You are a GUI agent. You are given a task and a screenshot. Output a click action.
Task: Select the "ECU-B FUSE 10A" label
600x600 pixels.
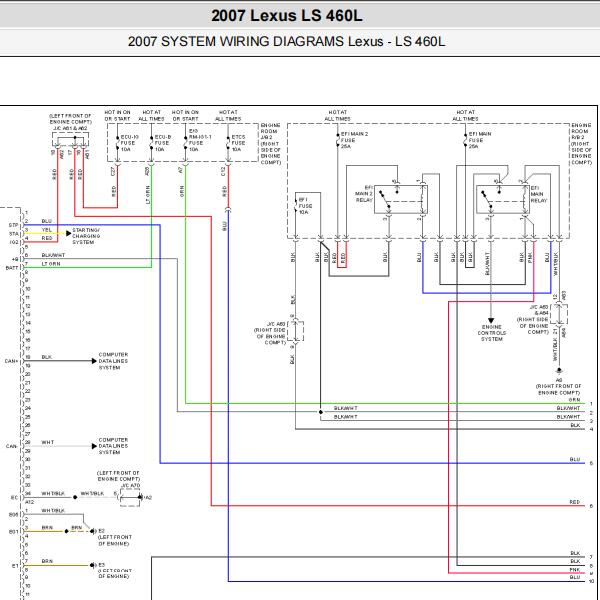[163, 143]
